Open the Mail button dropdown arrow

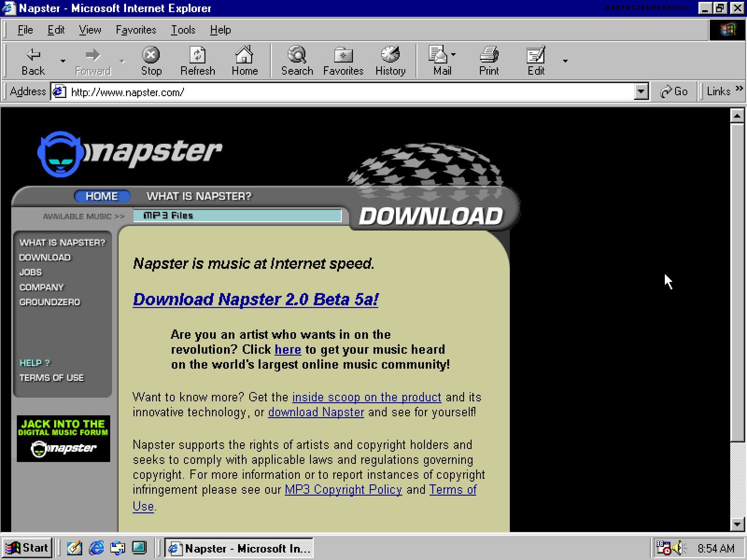[453, 55]
